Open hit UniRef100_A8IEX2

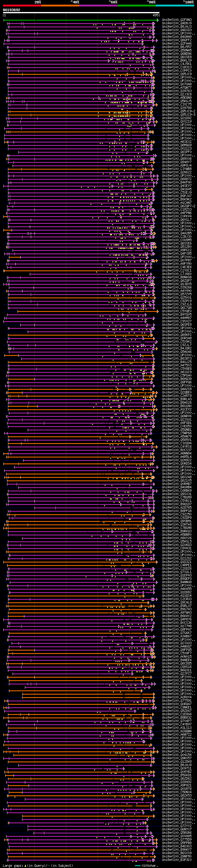pyautogui.click(x=177, y=142)
